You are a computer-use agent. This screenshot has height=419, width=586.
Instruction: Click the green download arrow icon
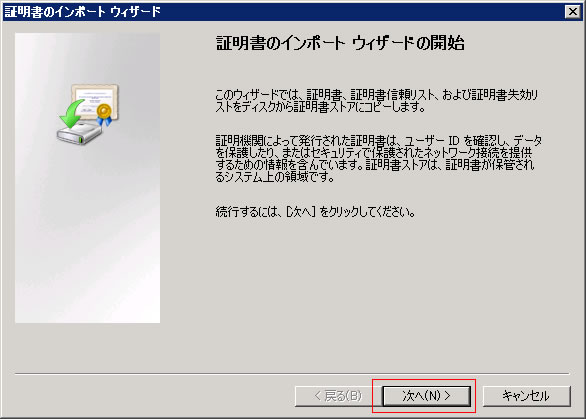pos(71,114)
